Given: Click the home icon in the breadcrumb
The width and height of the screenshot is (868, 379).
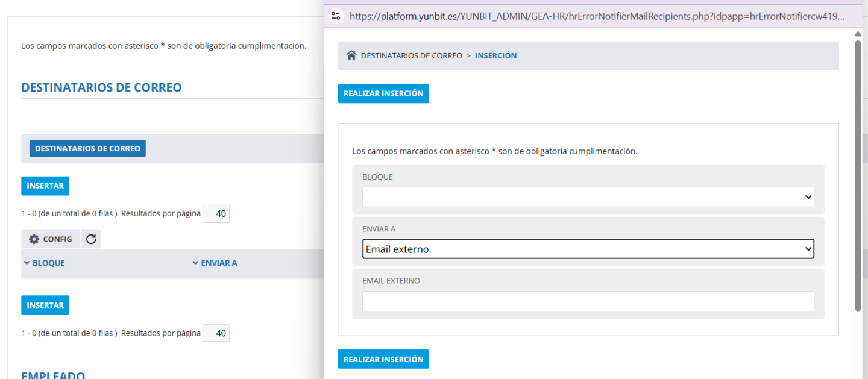Looking at the screenshot, I should (351, 55).
